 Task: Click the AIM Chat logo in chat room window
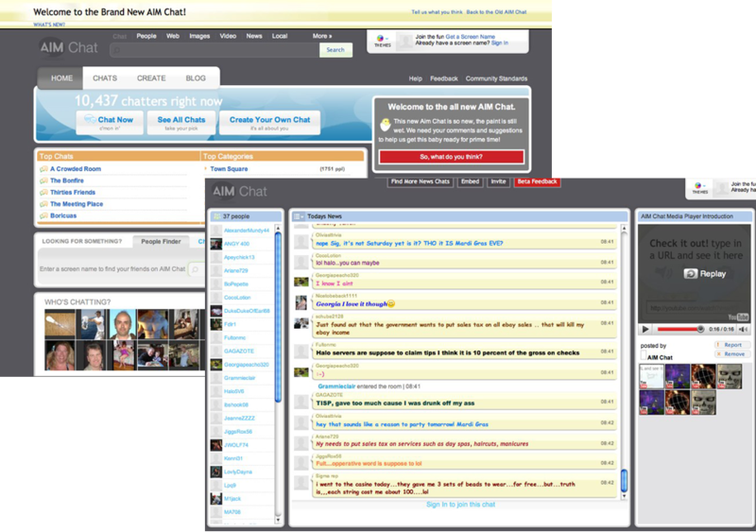pyautogui.click(x=240, y=192)
